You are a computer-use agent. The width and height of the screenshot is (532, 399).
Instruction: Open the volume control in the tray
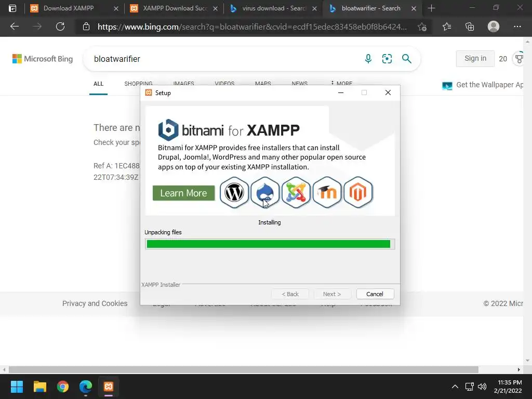pyautogui.click(x=482, y=387)
